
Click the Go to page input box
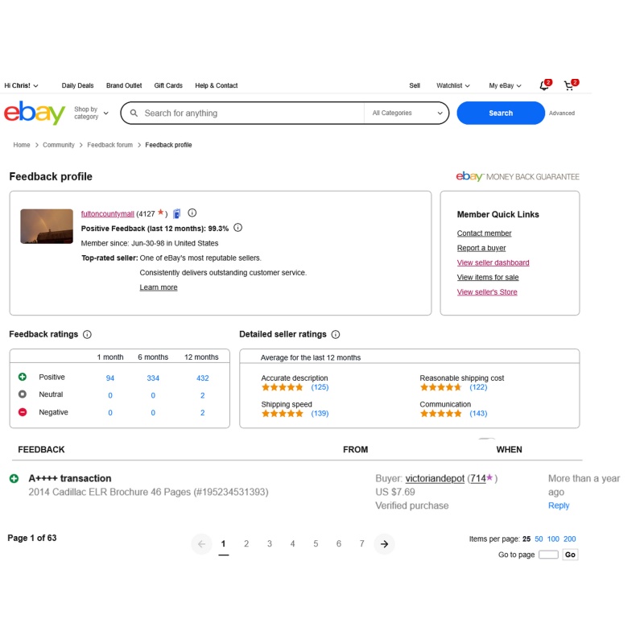(x=548, y=555)
